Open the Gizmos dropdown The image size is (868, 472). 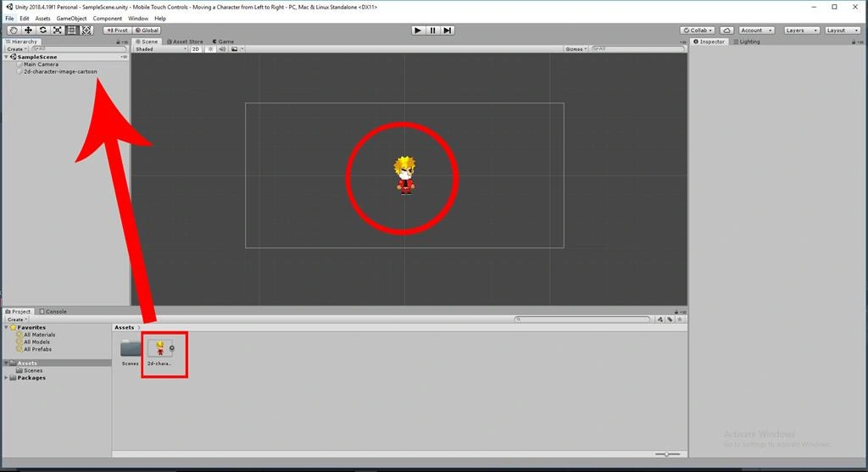(x=576, y=49)
